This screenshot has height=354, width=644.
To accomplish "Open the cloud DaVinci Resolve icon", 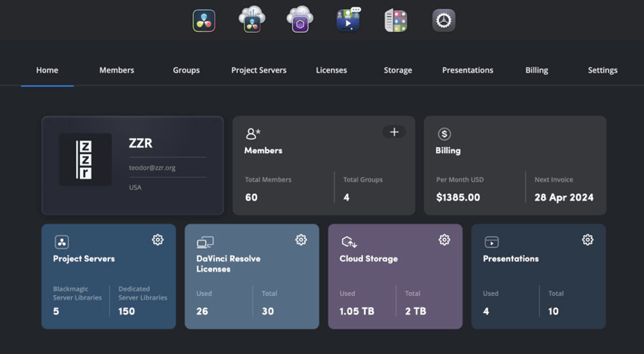I will point(253,19).
